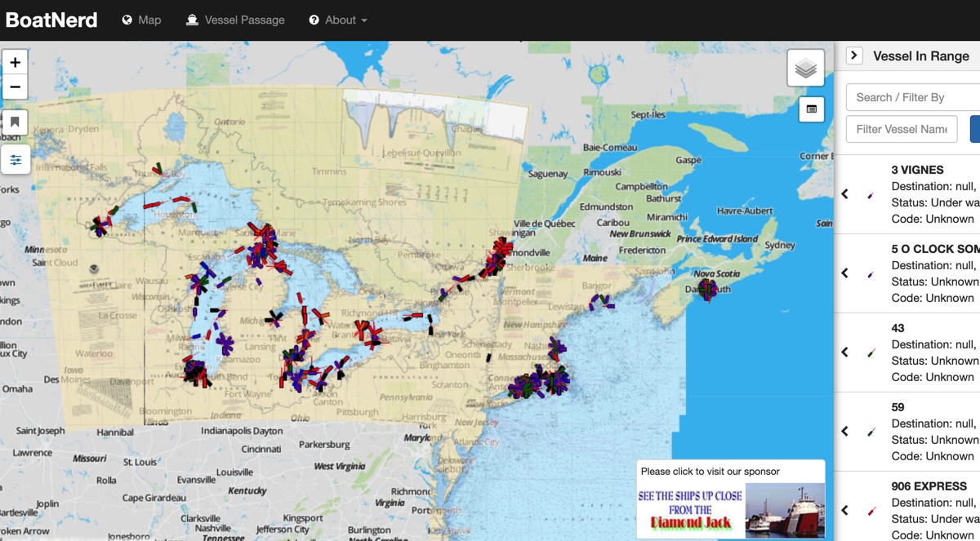Zoom out of the map
The height and width of the screenshot is (541, 980).
coord(15,87)
